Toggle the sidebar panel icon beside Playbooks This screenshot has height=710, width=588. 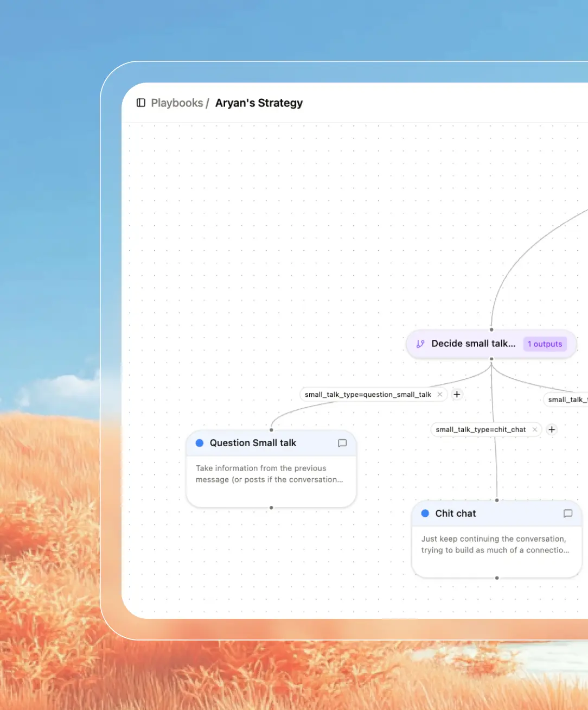pos(141,103)
